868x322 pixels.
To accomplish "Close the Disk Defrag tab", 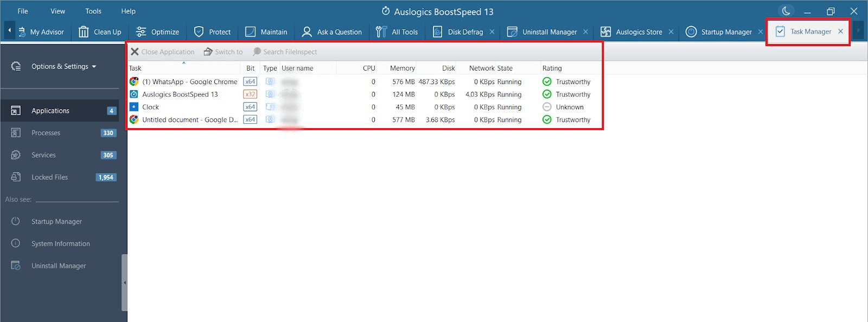I will (x=492, y=32).
